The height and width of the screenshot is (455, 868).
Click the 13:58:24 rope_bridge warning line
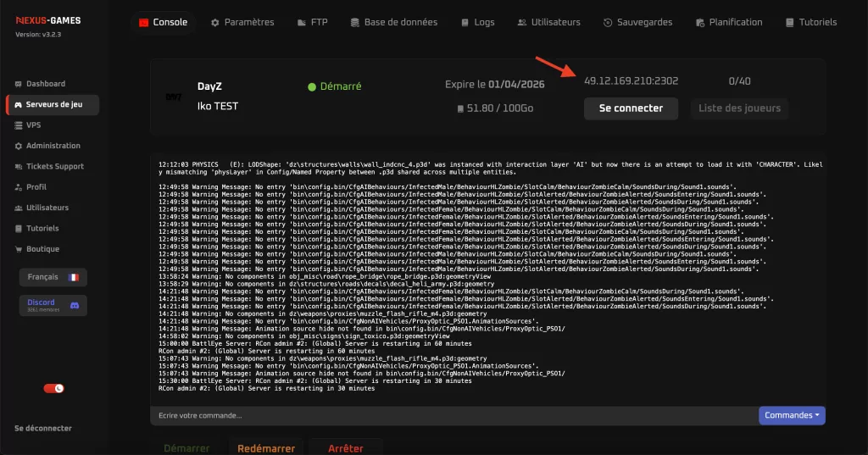325,277
